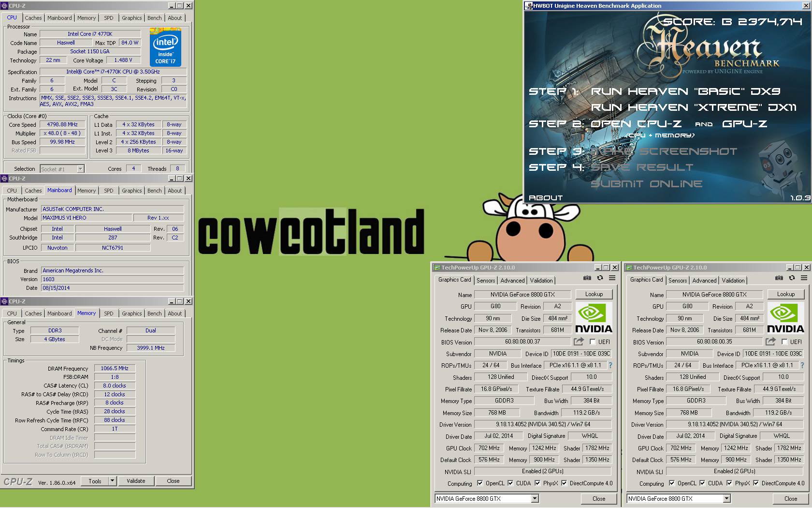Open the hamburger menu in right GPU-Z
812x508 pixels.
pos(804,278)
